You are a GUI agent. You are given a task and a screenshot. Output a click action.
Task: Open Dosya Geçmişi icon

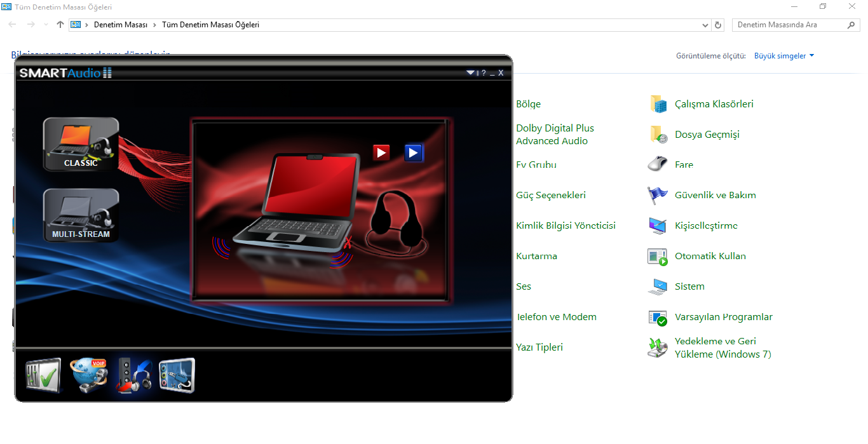pyautogui.click(x=658, y=135)
